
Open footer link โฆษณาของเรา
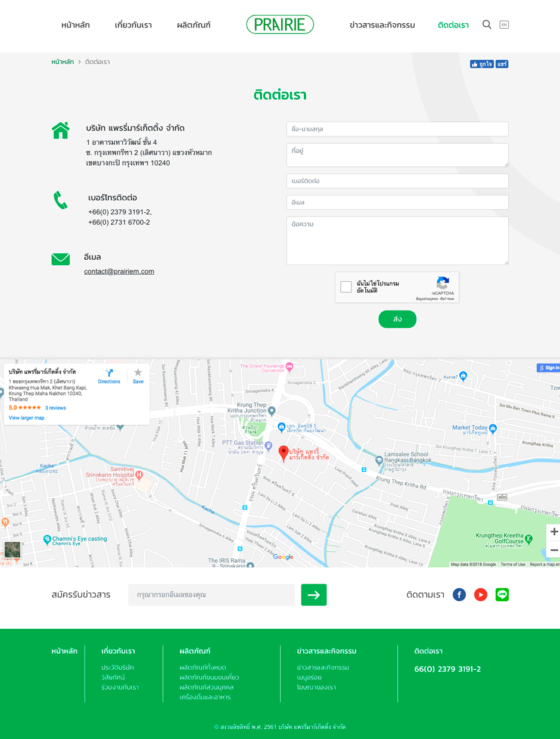tap(316, 687)
